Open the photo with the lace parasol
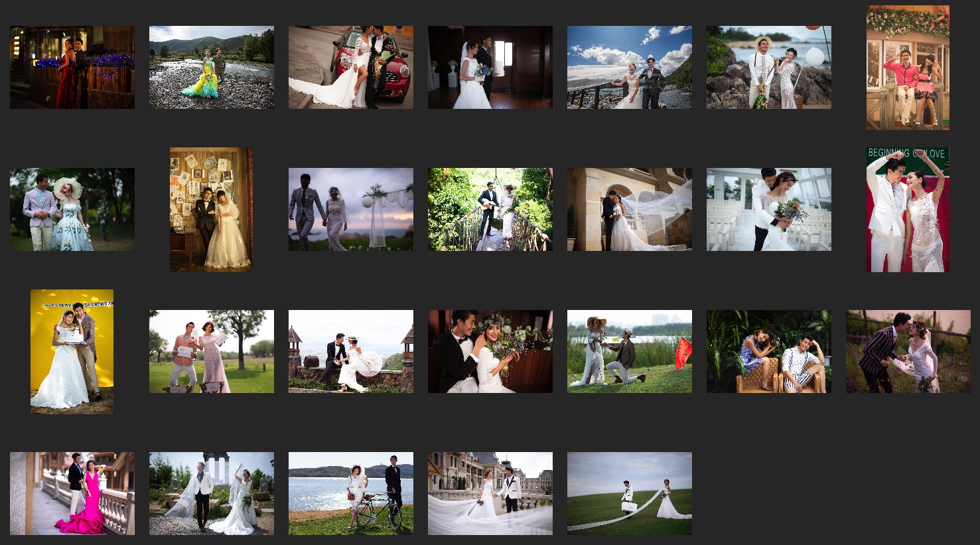Image resolution: width=980 pixels, height=545 pixels. (350, 351)
